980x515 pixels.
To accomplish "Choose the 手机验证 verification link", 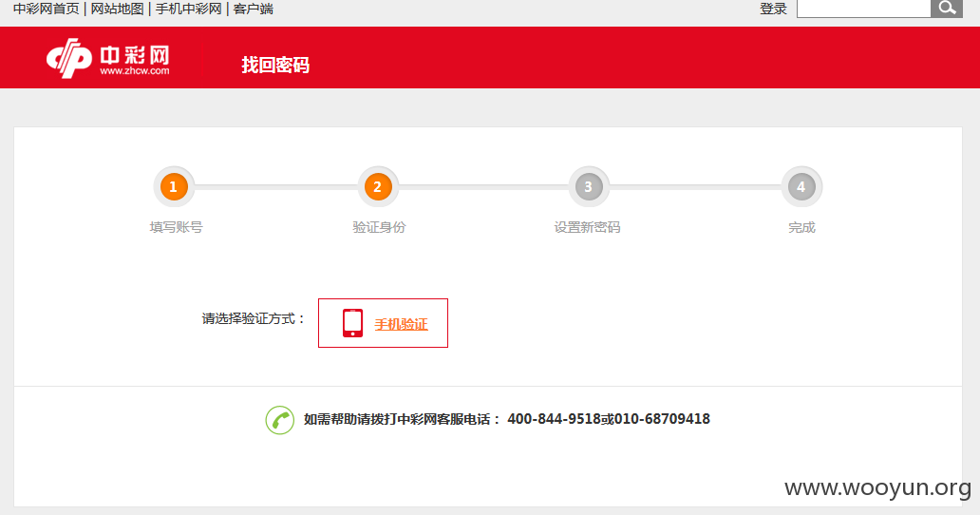I will pyautogui.click(x=402, y=324).
